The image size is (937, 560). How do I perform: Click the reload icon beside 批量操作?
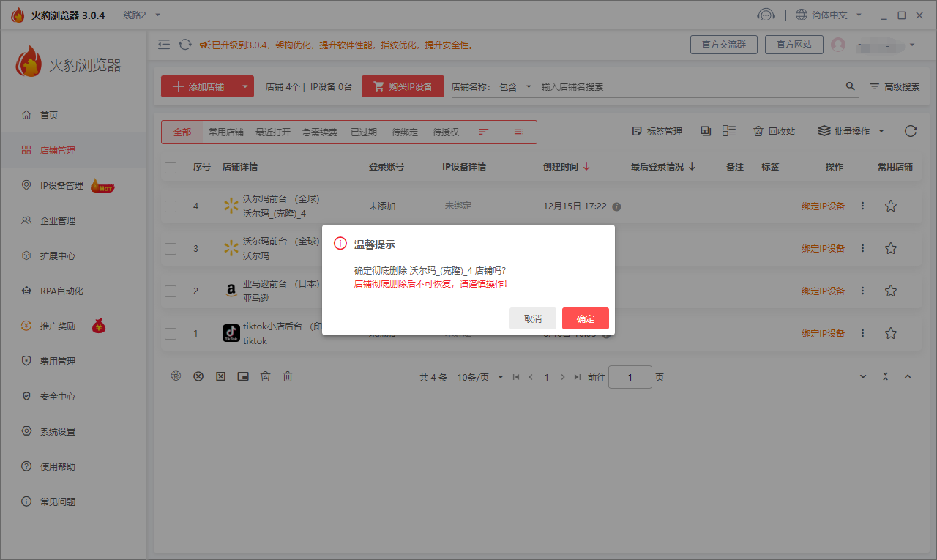click(910, 131)
